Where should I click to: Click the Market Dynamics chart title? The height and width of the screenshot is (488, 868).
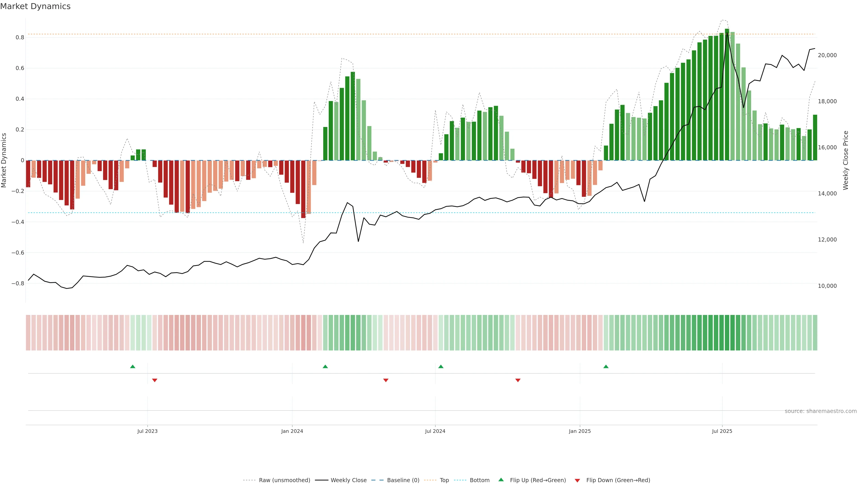click(35, 6)
